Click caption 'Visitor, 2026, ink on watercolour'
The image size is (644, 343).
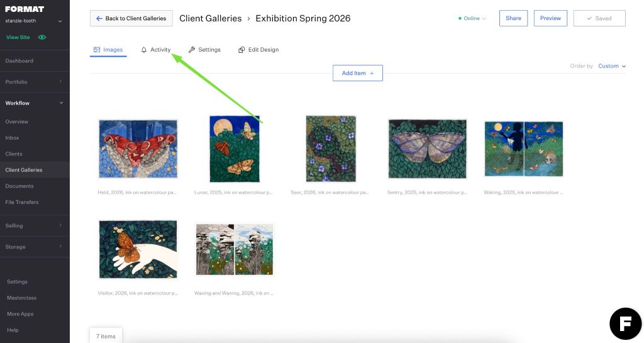[138, 293]
